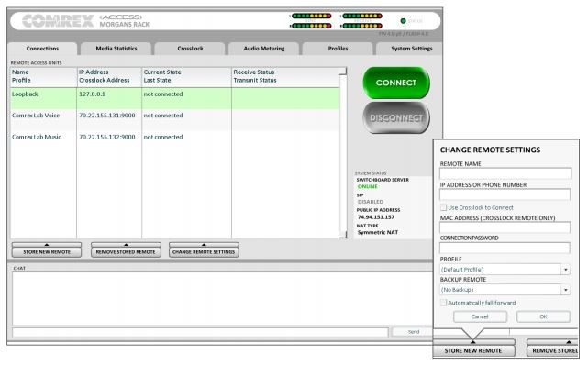This screenshot has width=588, height=366.
Task: Click the Comrex logo
Action: (58, 20)
